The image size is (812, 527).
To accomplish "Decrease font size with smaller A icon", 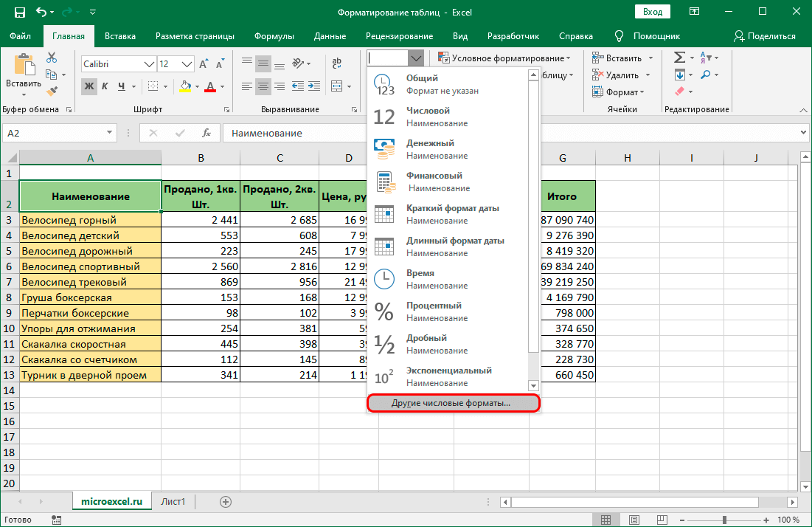I will pyautogui.click(x=220, y=63).
